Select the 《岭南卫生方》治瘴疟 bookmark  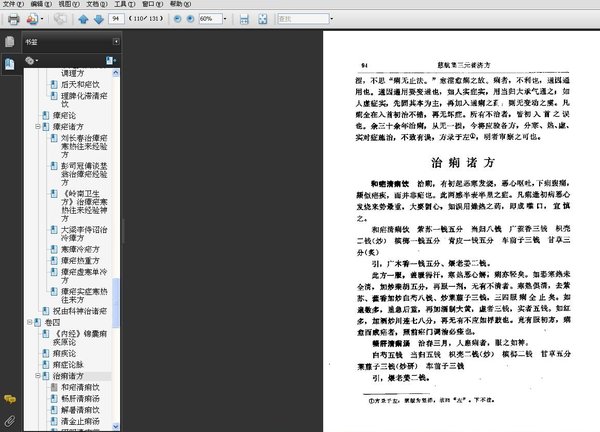tap(84, 206)
